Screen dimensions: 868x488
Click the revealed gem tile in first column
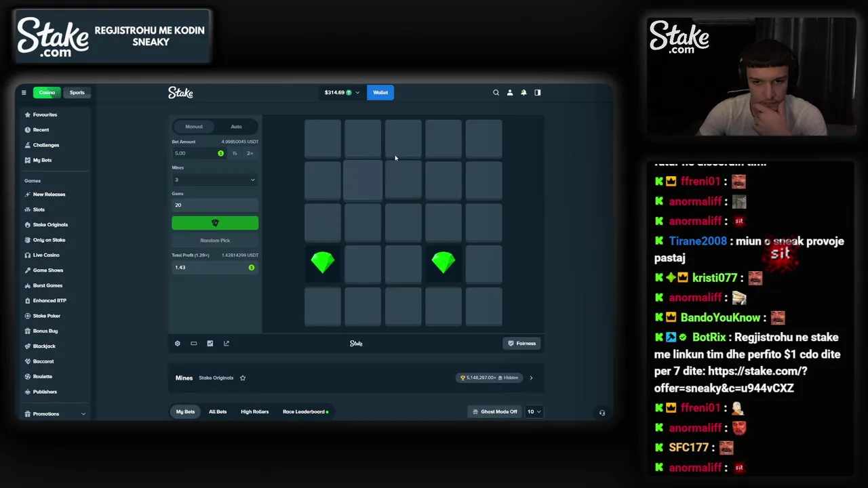323,263
